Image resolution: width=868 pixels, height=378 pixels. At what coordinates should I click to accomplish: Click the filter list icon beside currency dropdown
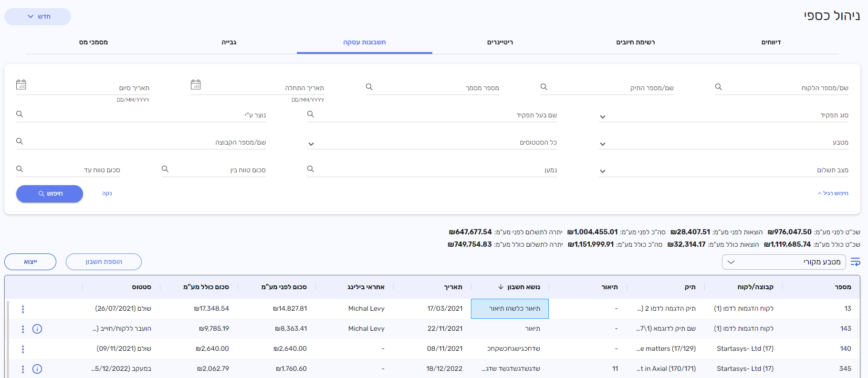855,262
